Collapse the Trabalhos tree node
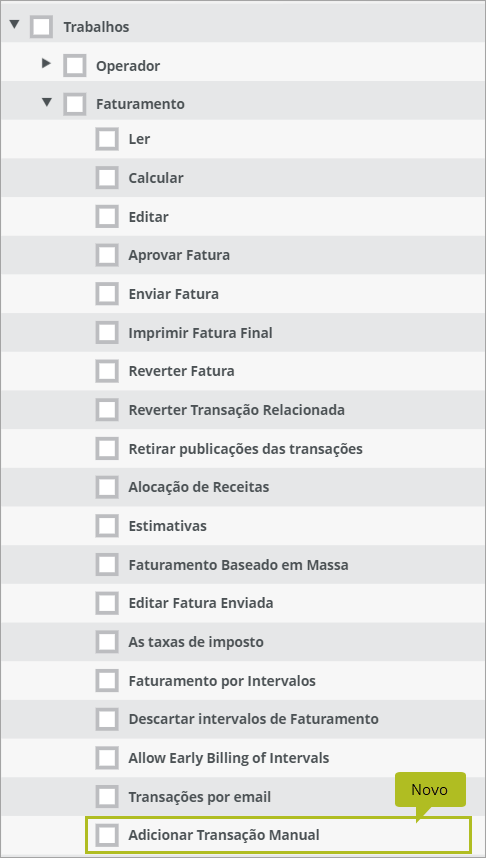This screenshot has width=486, height=858. point(14,24)
